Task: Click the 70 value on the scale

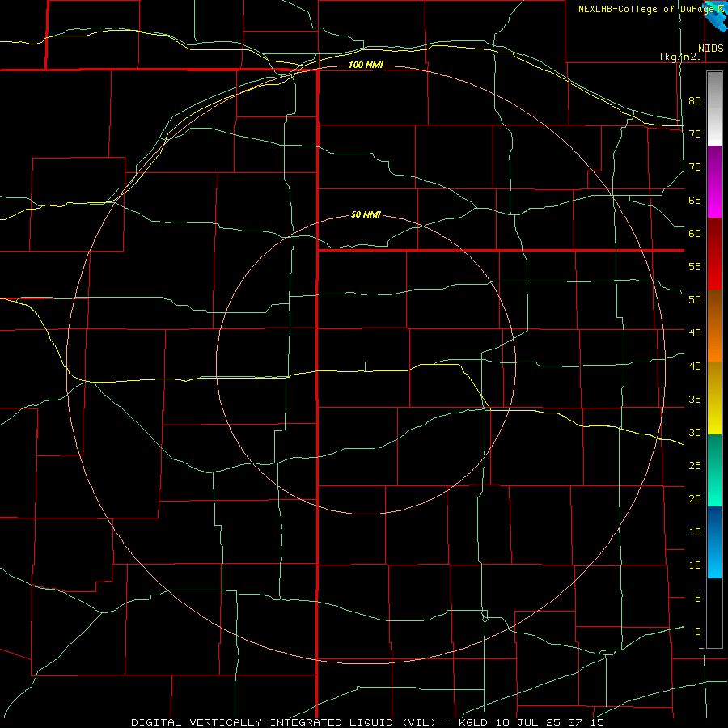Action: tap(695, 167)
